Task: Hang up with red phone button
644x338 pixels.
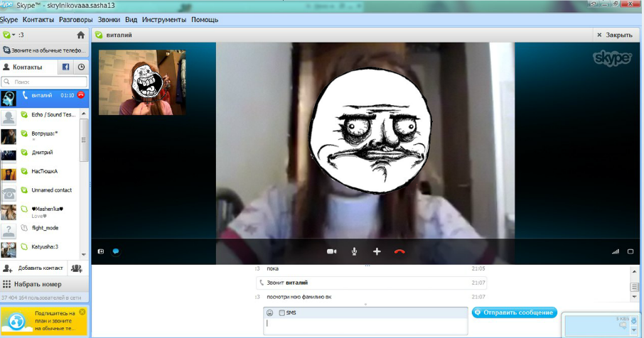Action: pos(399,251)
